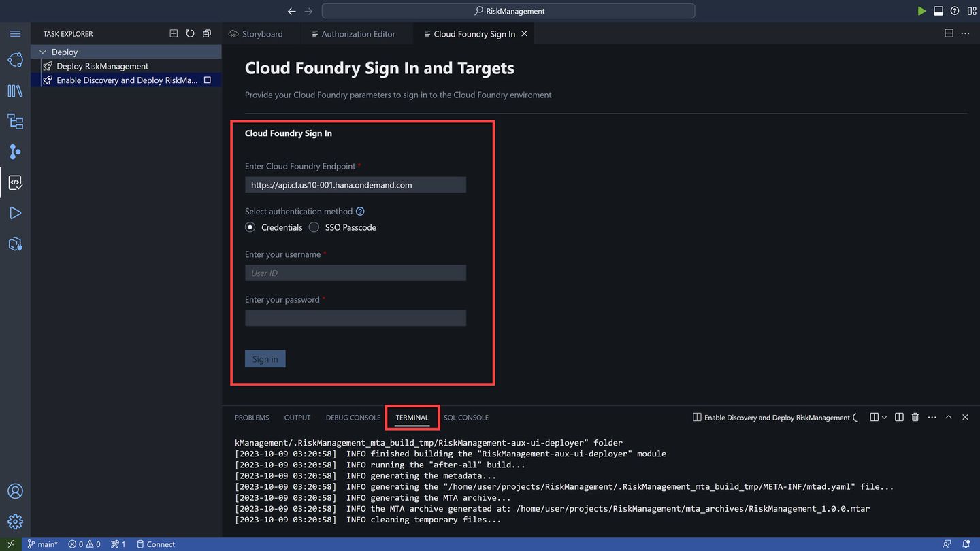Open the hamburger main menu
The width and height of the screenshot is (980, 551).
click(x=15, y=33)
